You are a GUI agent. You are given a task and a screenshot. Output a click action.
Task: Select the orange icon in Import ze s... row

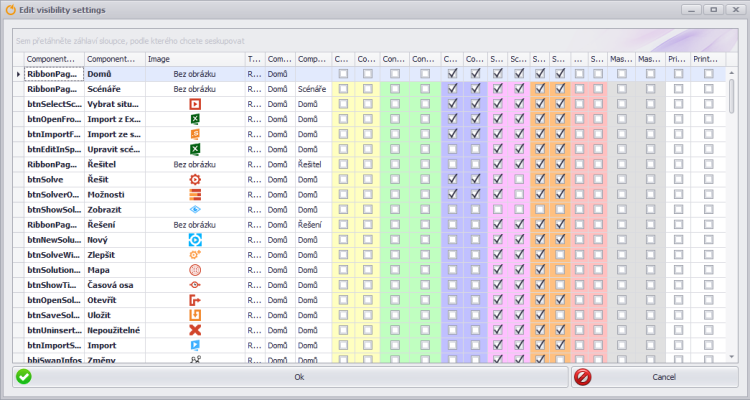(x=195, y=134)
